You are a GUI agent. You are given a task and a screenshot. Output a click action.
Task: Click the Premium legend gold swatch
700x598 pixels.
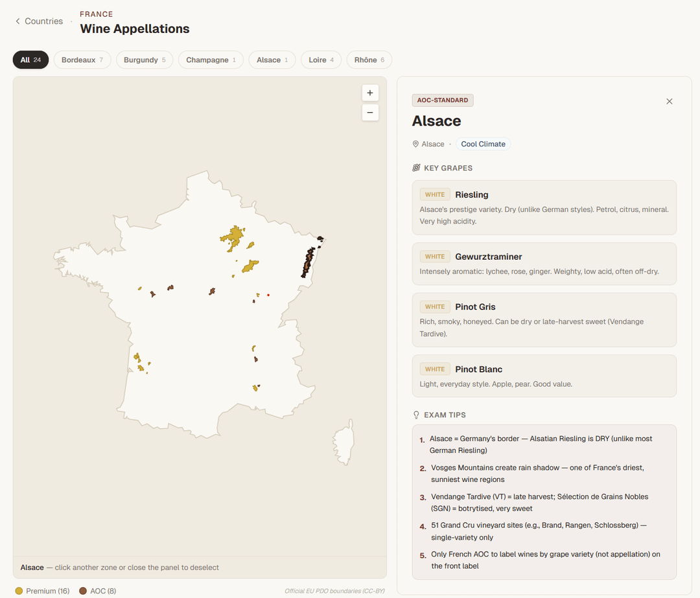(19, 591)
